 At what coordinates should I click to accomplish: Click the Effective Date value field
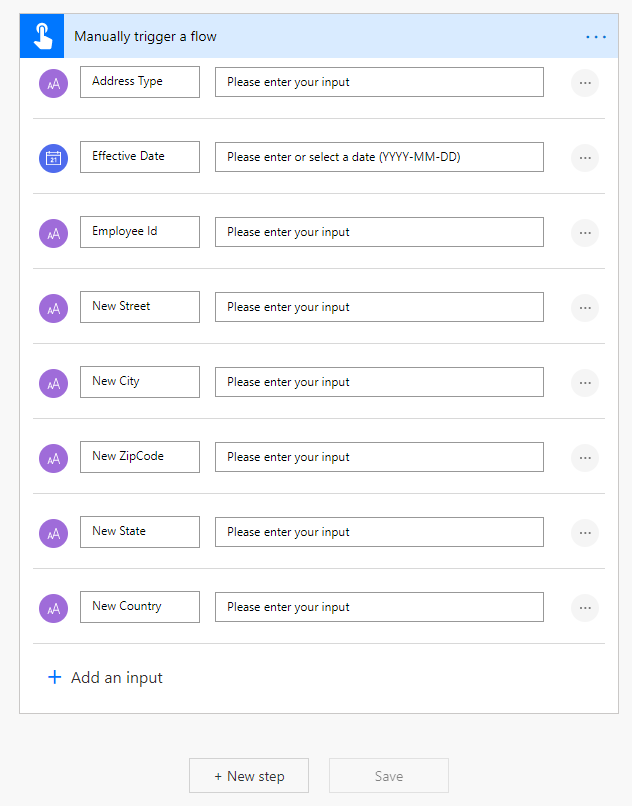pyautogui.click(x=378, y=156)
